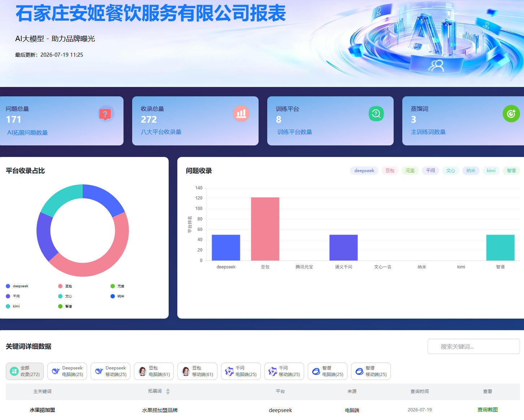The image size is (524, 420).
Task: Toggle 文心 series in 问题收录 legend
Action: (x=451, y=171)
